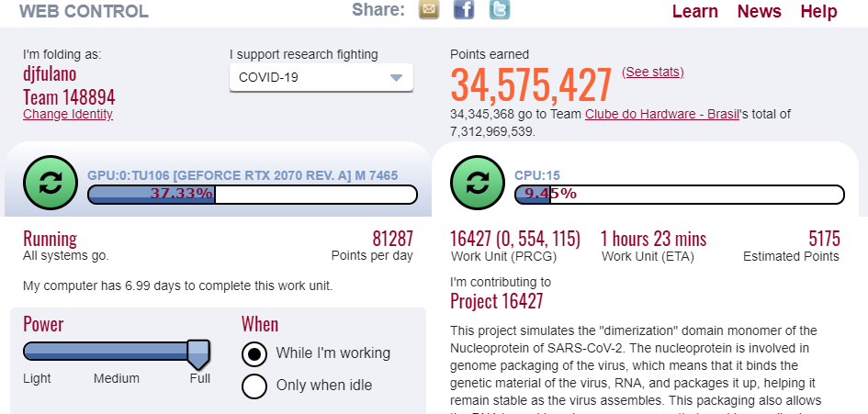868x414 pixels.
Task: Click the CPU slot green refresh icon
Action: (478, 183)
